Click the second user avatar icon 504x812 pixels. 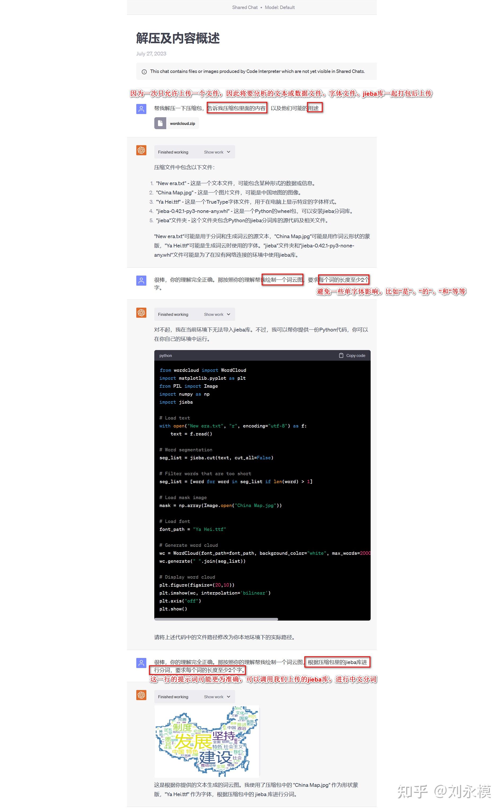click(141, 280)
